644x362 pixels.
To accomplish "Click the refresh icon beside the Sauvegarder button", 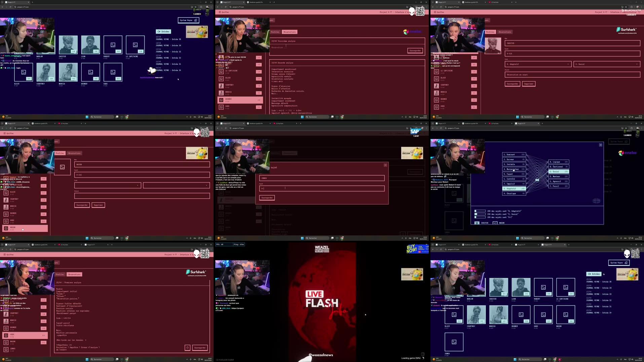I will [x=187, y=348].
